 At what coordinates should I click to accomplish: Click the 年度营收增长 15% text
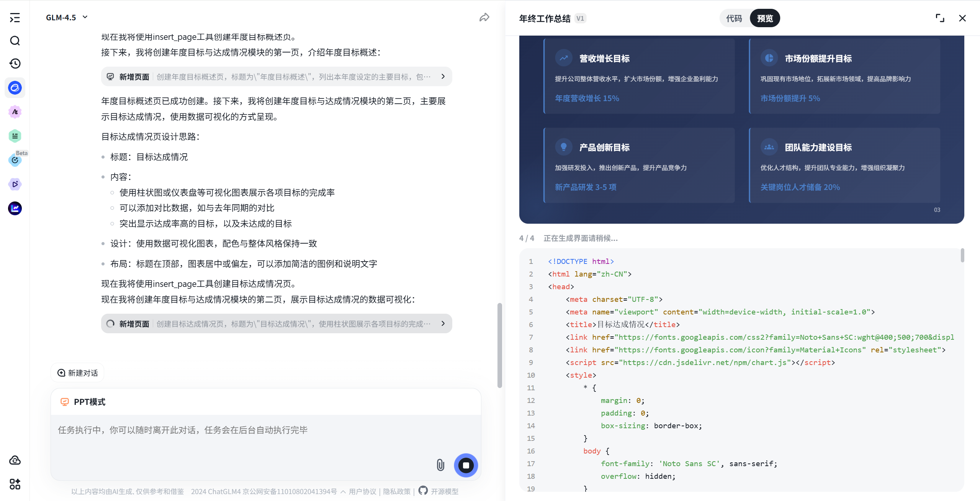click(x=587, y=98)
